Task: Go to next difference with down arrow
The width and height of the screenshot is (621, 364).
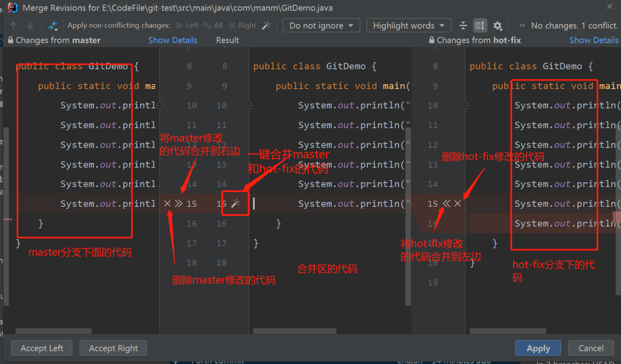Action: pos(30,26)
